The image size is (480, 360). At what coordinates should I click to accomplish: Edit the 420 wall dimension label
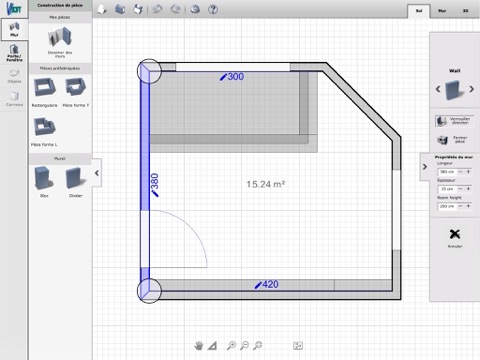click(x=266, y=284)
